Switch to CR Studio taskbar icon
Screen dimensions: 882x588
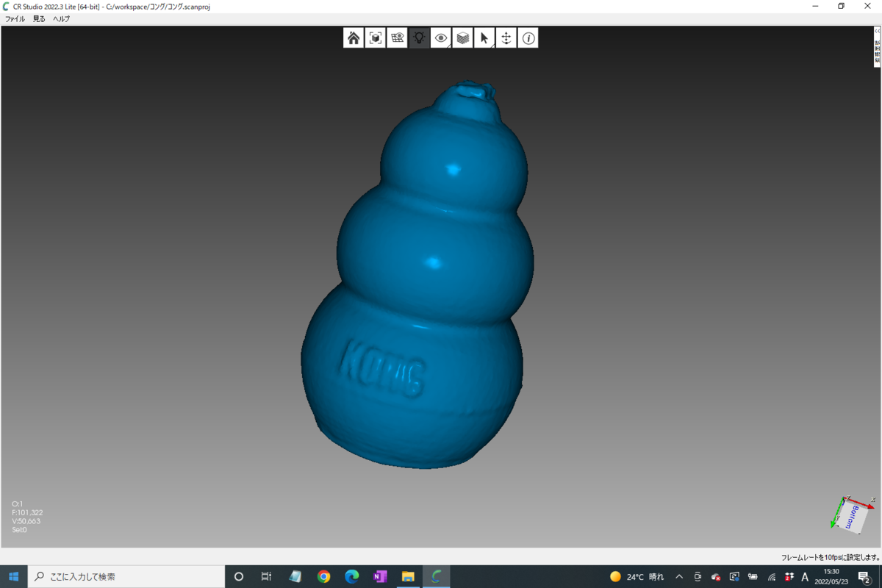coord(436,577)
